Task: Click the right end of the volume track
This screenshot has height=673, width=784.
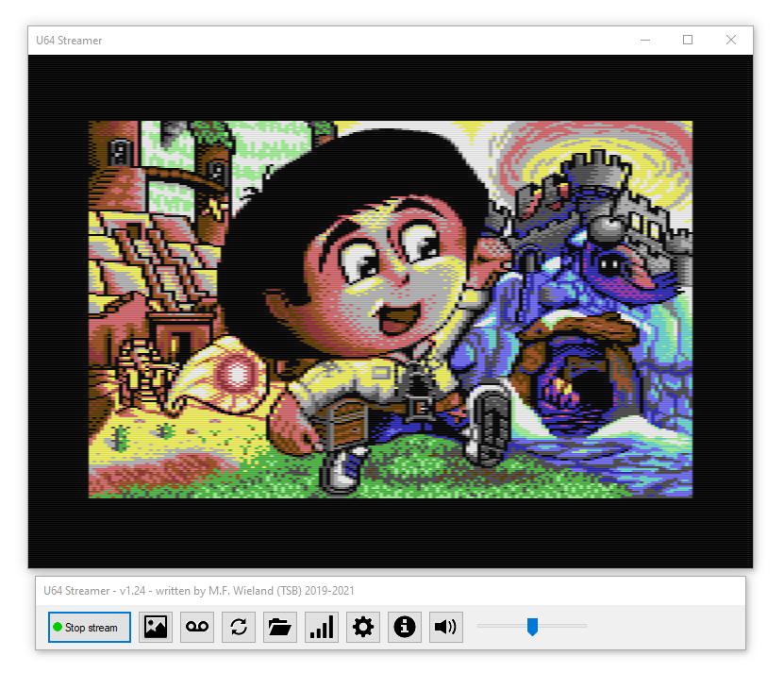Action: pos(584,626)
